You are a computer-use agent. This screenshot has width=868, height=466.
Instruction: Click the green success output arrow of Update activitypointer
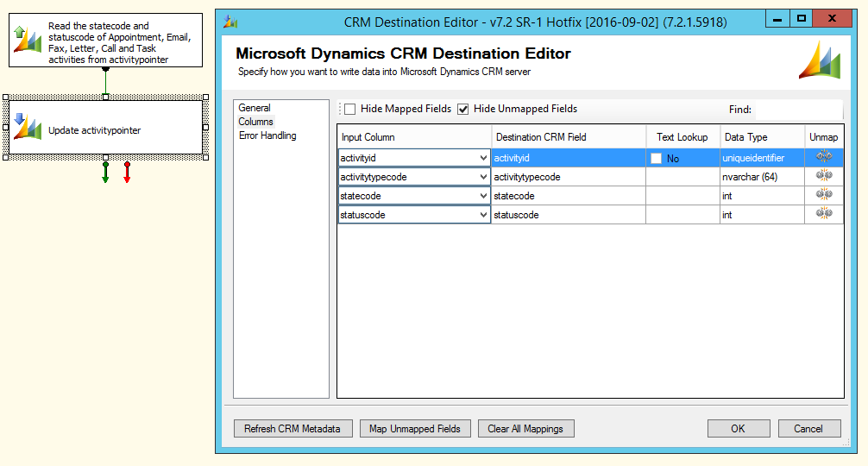coord(105,172)
